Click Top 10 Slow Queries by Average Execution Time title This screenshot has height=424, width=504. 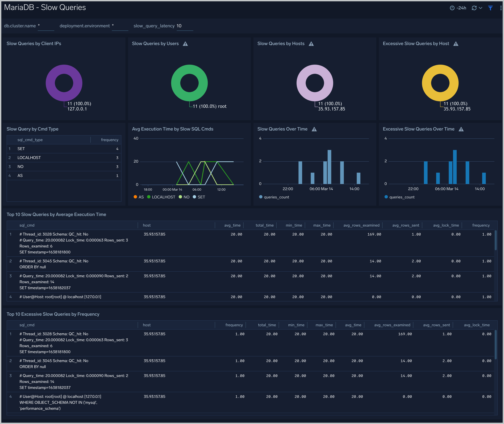point(56,215)
